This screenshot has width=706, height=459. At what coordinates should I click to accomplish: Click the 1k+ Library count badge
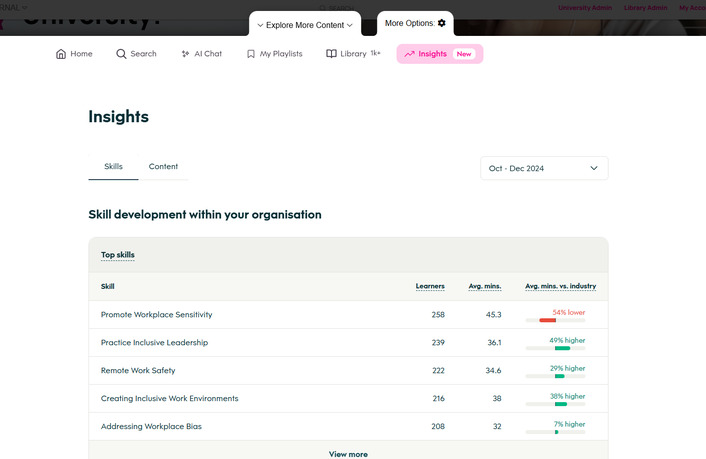376,53
